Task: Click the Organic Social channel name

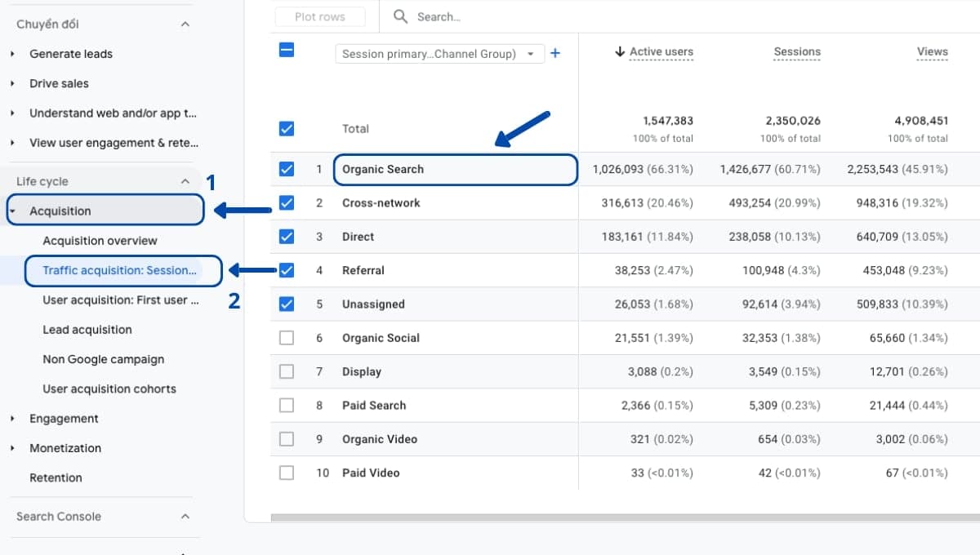Action: pyautogui.click(x=381, y=338)
